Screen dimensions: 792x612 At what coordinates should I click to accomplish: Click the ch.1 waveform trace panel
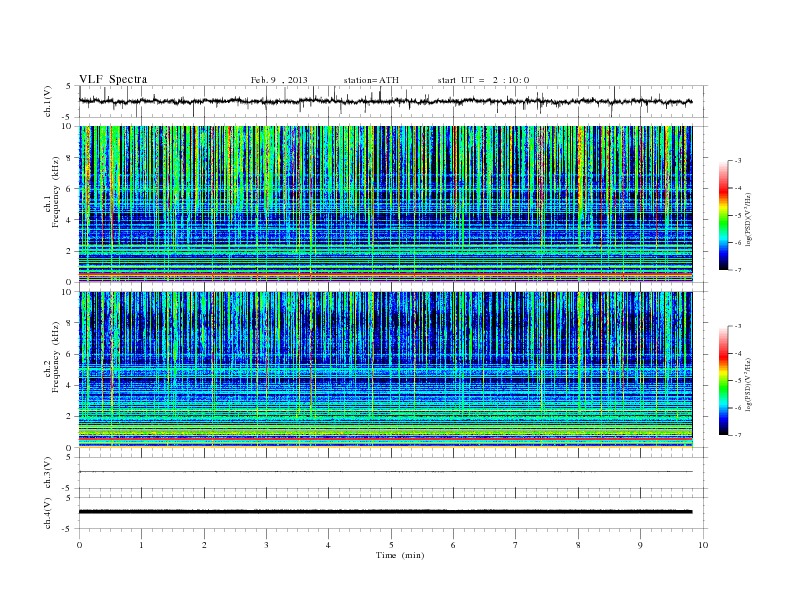[393, 101]
